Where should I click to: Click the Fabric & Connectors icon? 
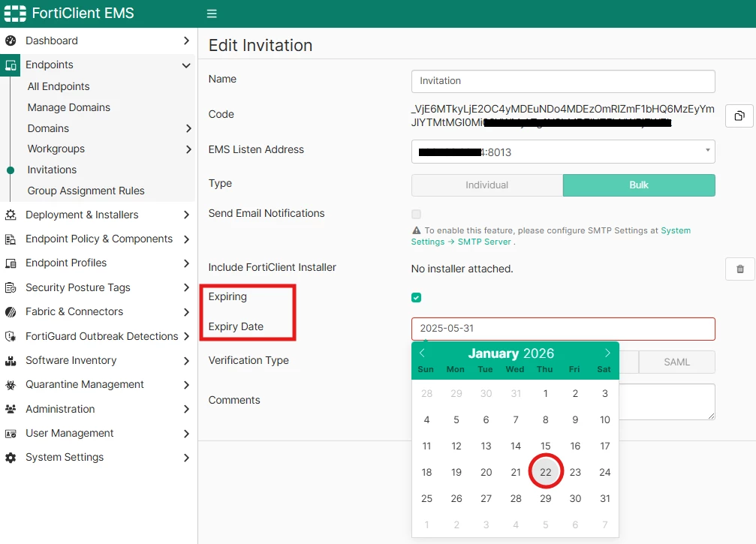(10, 311)
